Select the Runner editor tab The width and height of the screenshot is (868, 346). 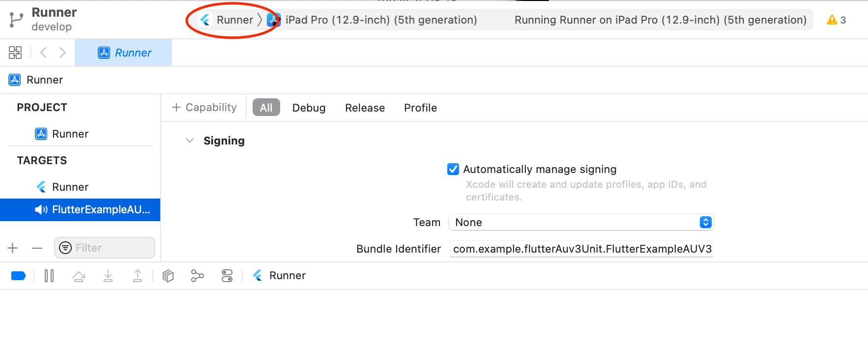[x=123, y=53]
